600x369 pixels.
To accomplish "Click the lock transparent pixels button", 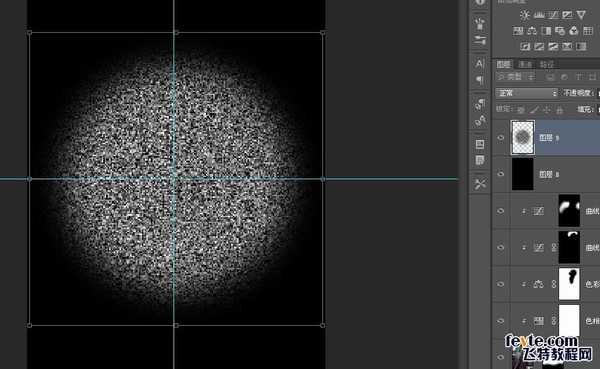I will 521,110.
